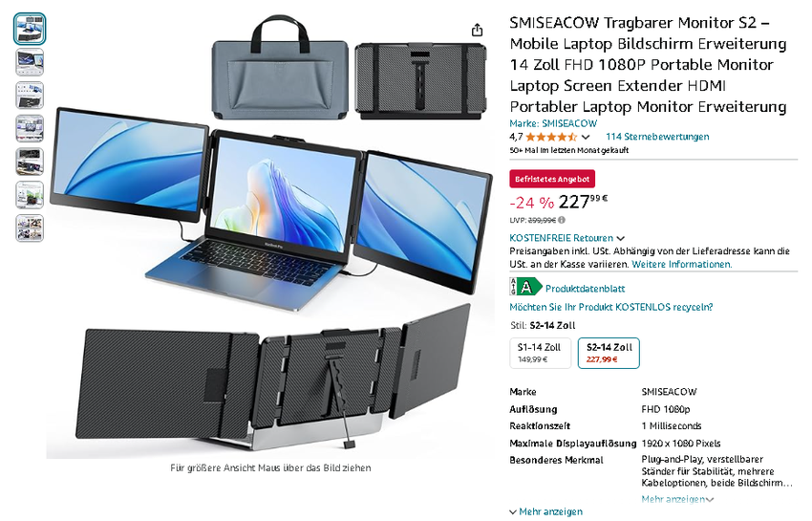Expand KOSTENFREIE Retouren details
Image resolution: width=812 pixels, height=521 pixels.
567,238
